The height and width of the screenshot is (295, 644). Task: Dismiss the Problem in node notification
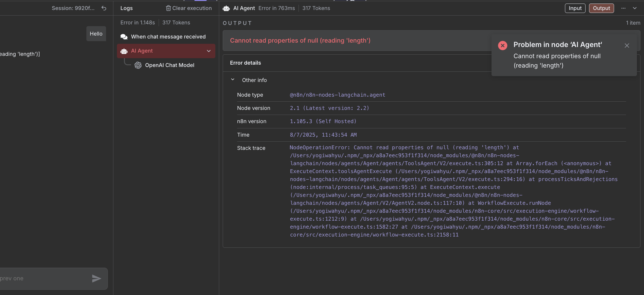(x=627, y=46)
